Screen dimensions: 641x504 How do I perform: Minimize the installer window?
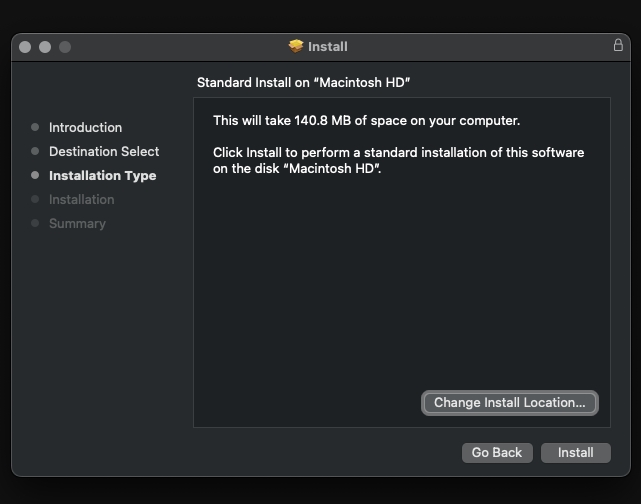pos(45,47)
